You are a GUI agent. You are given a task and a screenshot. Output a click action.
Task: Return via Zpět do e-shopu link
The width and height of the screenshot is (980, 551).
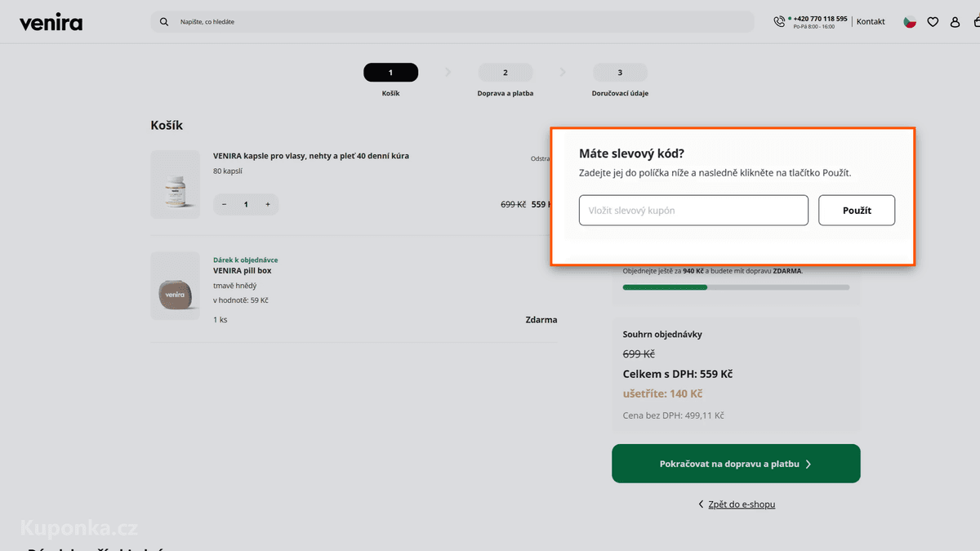[x=742, y=504]
